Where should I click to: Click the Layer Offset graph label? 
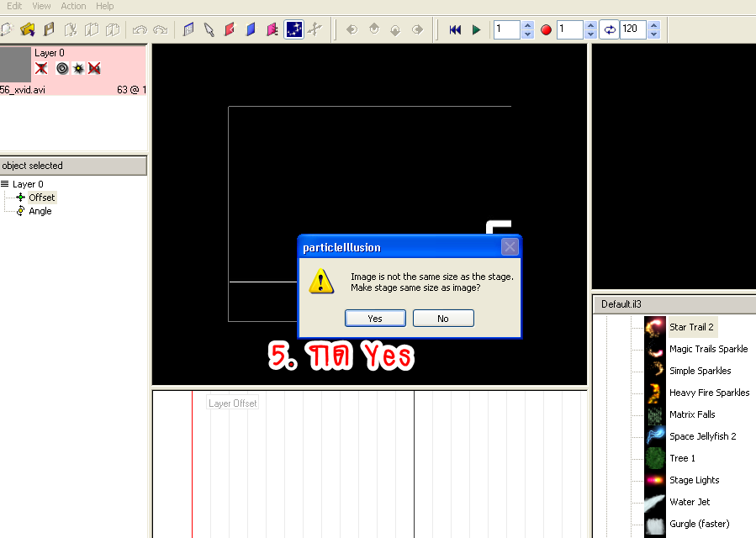[232, 403]
